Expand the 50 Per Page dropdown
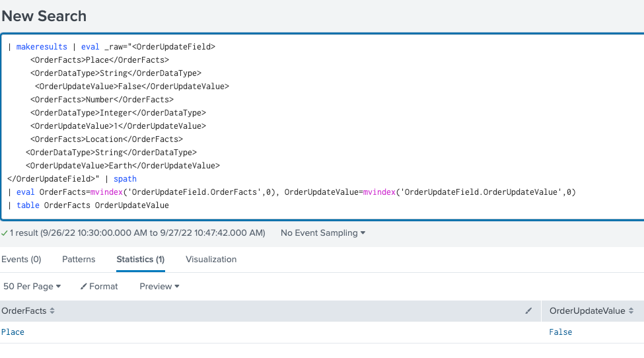This screenshot has height=358, width=644. (32, 287)
